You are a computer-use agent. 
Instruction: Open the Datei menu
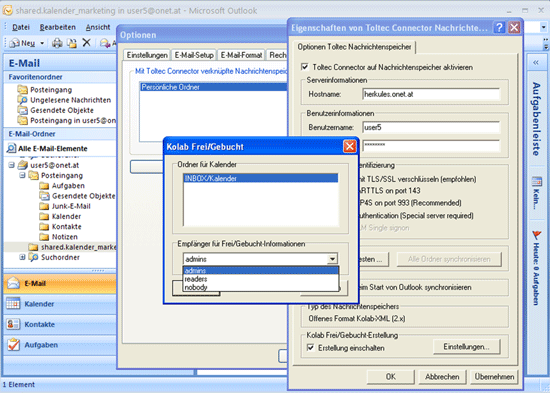click(x=21, y=27)
